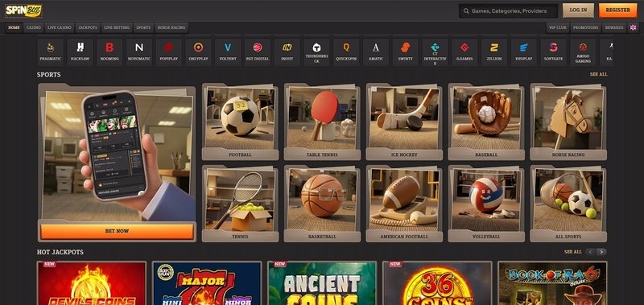Open the Quickspin provider
The width and height of the screenshot is (644, 305).
[x=346, y=52]
